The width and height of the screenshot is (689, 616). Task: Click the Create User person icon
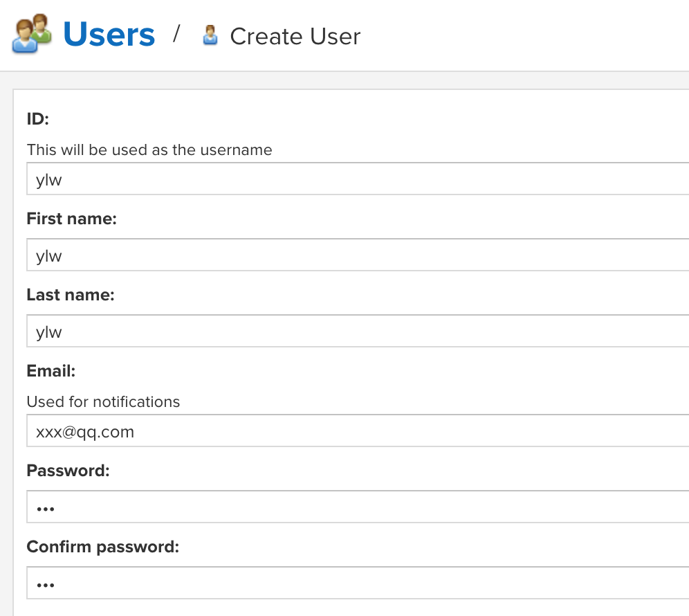(x=210, y=35)
